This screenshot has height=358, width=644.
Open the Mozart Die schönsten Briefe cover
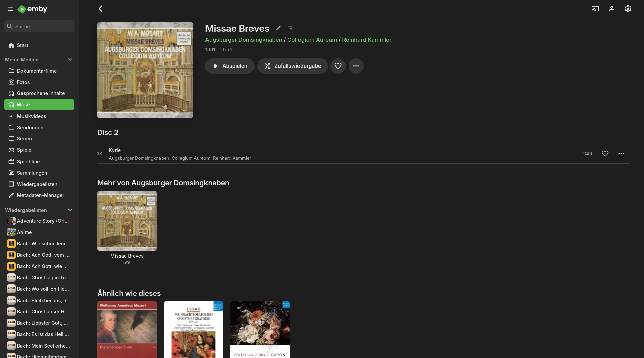coord(127,329)
